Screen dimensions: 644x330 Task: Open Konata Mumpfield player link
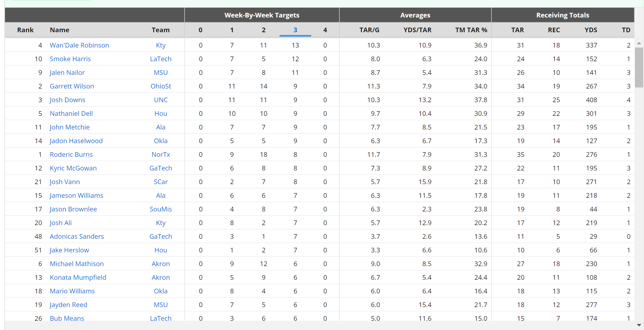[x=78, y=277]
